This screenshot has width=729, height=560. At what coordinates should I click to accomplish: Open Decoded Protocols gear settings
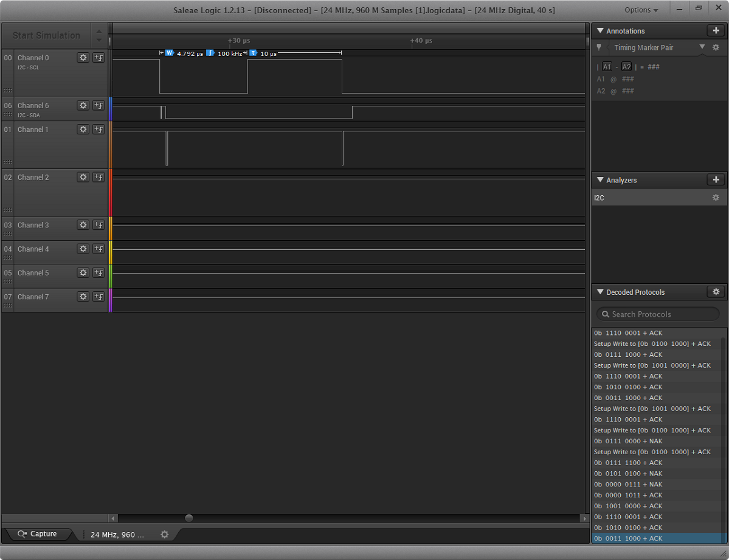(716, 292)
